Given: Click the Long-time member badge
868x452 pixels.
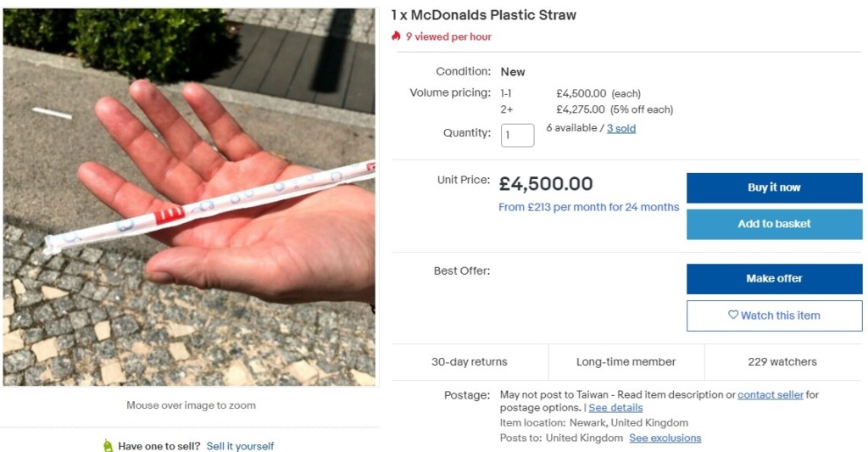Looking at the screenshot, I should coord(626,362).
